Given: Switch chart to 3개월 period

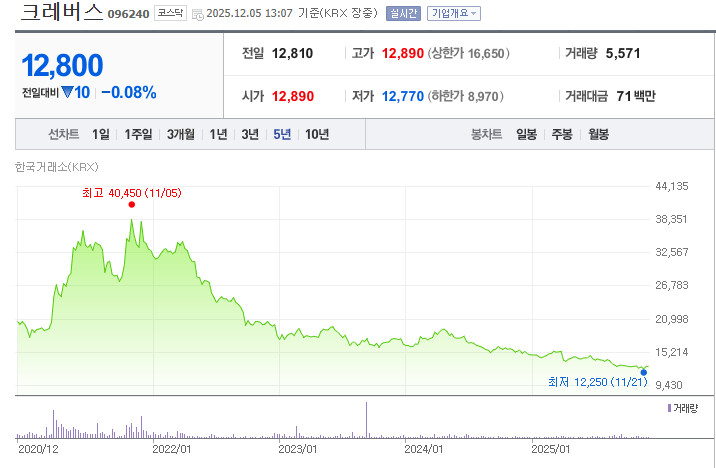Looking at the screenshot, I should pos(181,134).
